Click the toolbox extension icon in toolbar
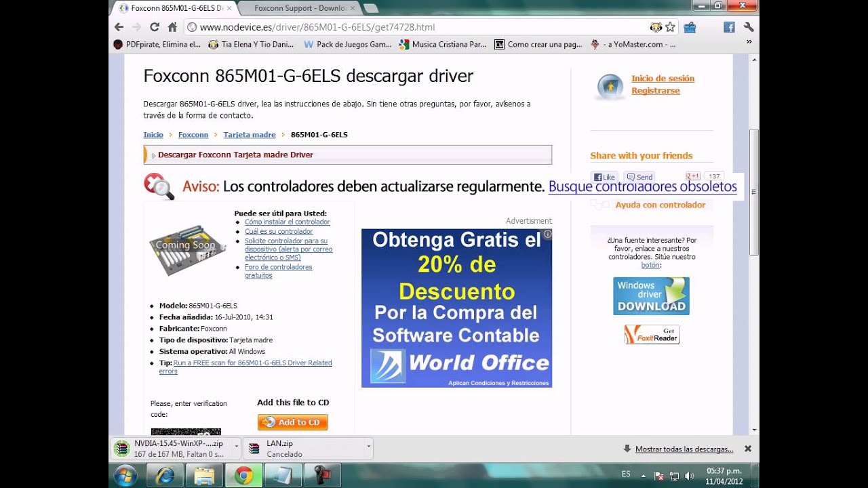 pos(690,27)
